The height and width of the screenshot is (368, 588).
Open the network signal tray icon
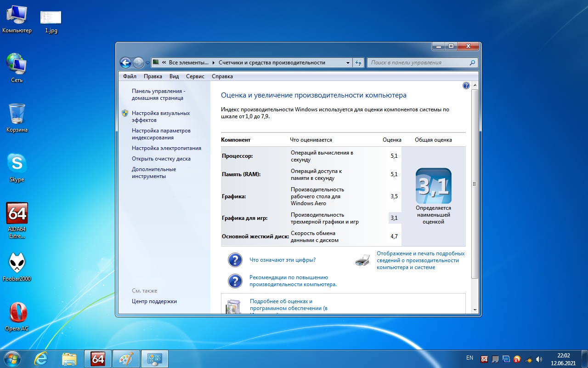(x=528, y=359)
